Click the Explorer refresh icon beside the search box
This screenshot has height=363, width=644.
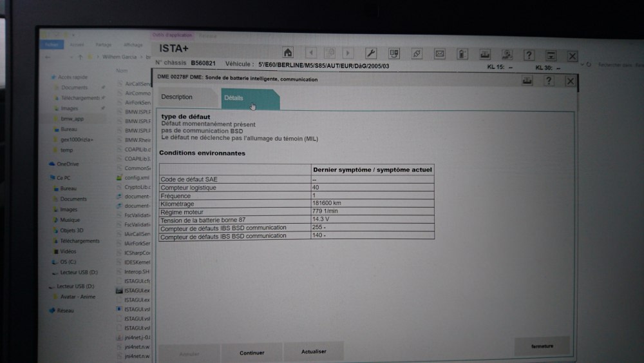point(589,64)
